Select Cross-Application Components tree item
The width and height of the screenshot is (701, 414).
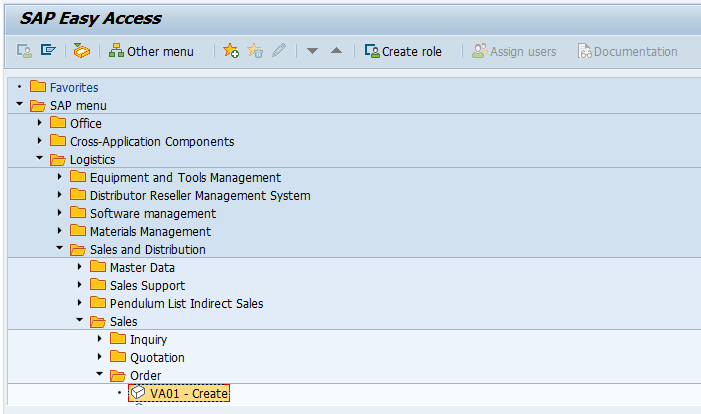pyautogui.click(x=151, y=142)
